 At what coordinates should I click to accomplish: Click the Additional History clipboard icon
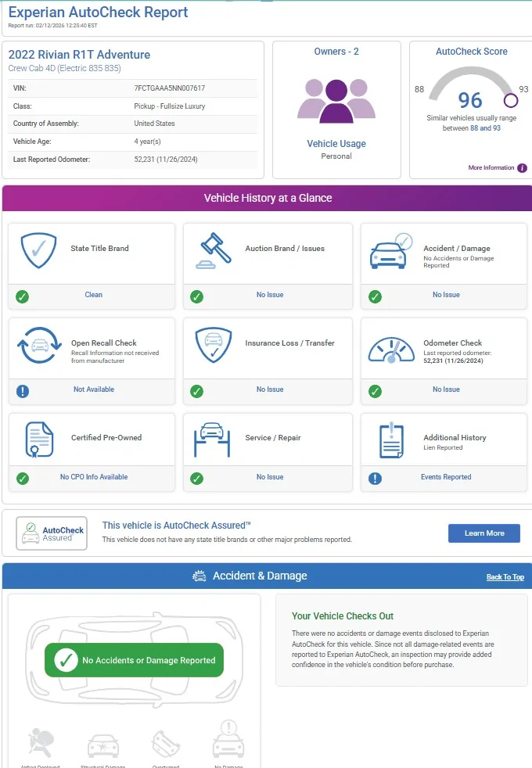(391, 440)
